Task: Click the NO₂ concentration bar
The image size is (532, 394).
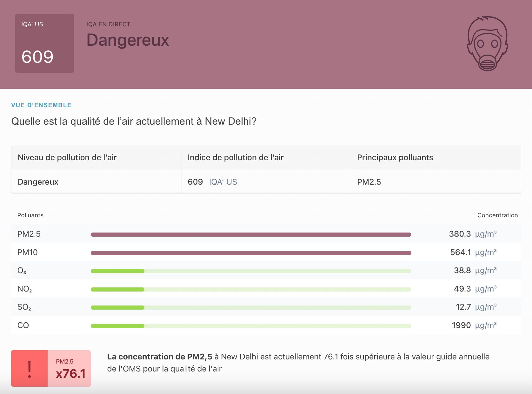Action: click(251, 289)
